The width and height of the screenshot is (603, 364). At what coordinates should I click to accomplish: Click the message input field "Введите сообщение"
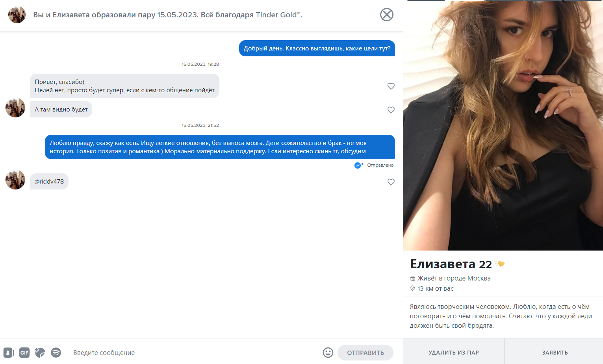pyautogui.click(x=195, y=353)
